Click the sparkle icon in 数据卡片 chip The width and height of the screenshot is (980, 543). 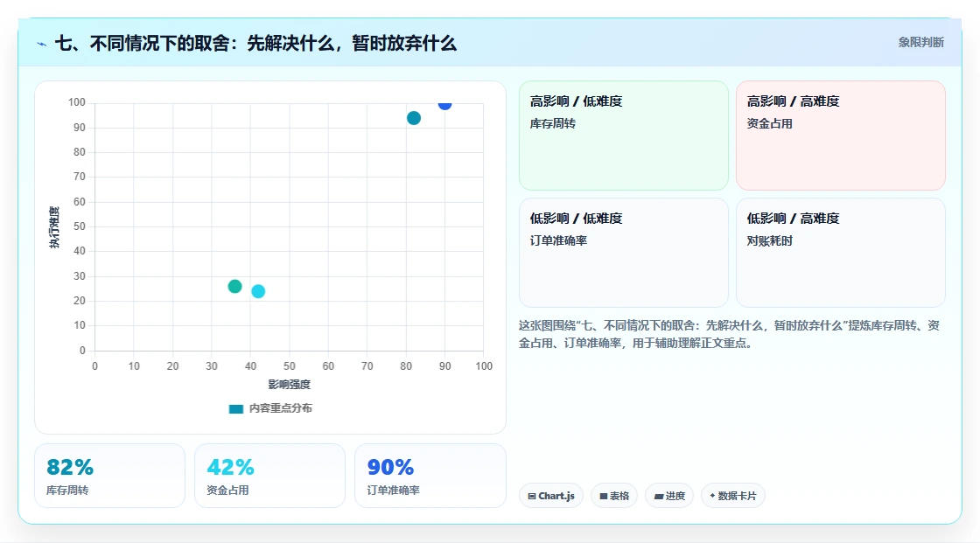[x=712, y=496]
